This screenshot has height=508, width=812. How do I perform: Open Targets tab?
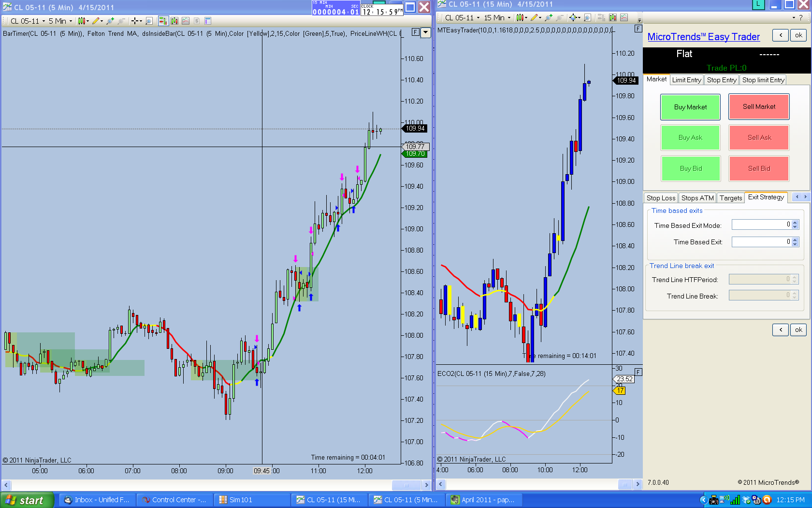coord(730,198)
